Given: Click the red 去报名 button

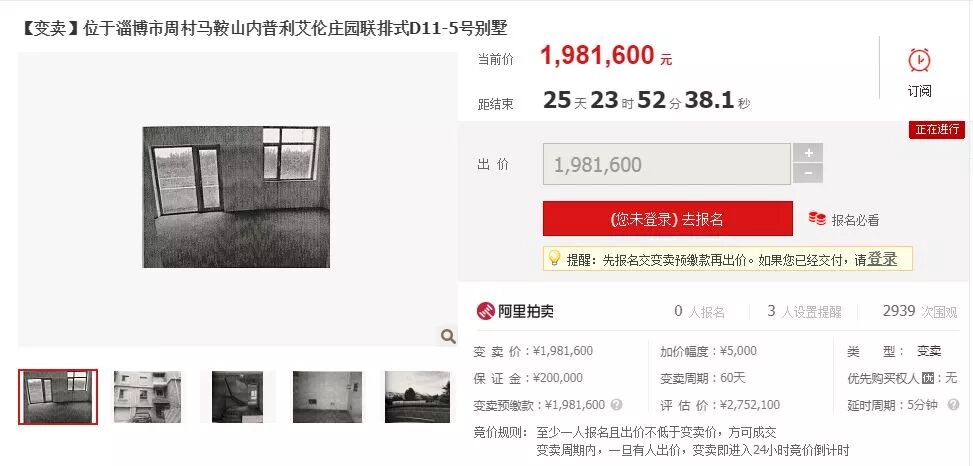Looking at the screenshot, I should click(668, 218).
